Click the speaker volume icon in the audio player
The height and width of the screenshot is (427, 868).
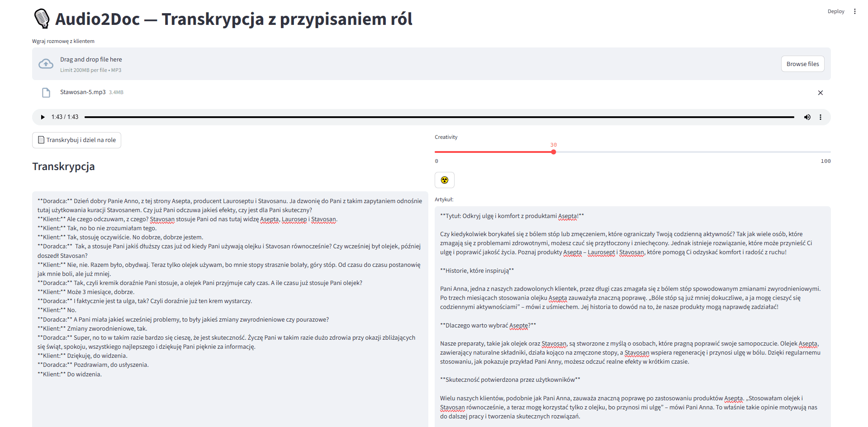tap(807, 117)
